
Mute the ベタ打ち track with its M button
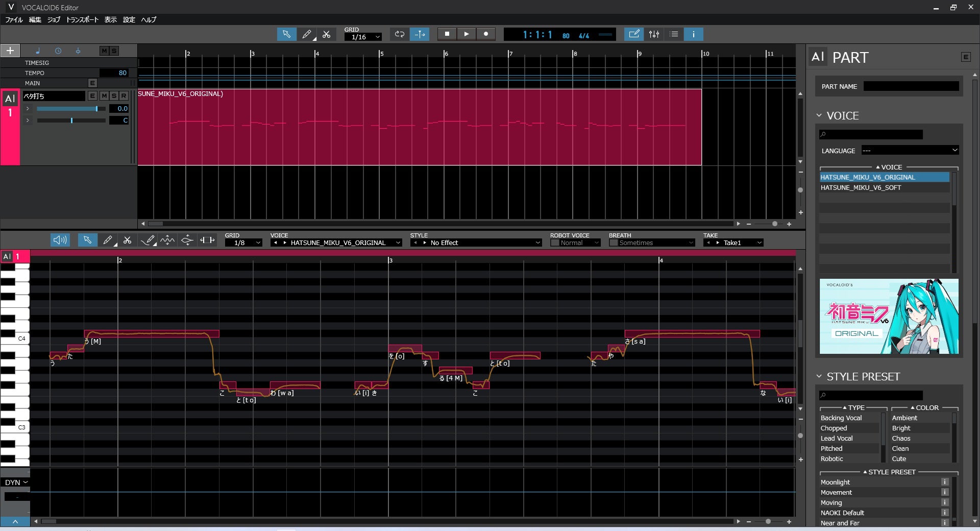pos(104,96)
